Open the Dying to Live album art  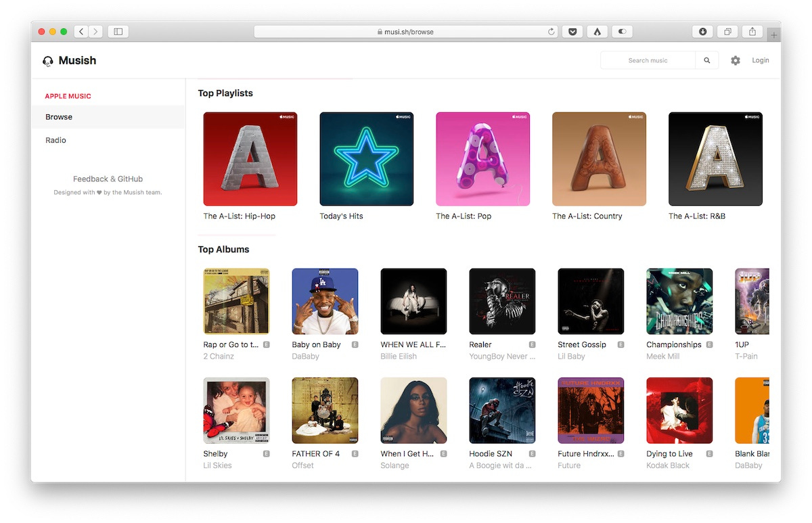pos(680,411)
